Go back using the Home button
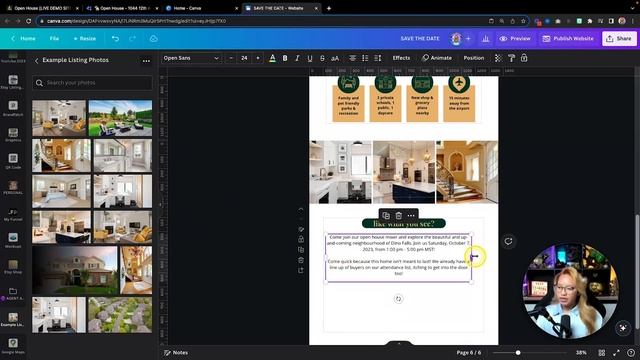 (23, 38)
